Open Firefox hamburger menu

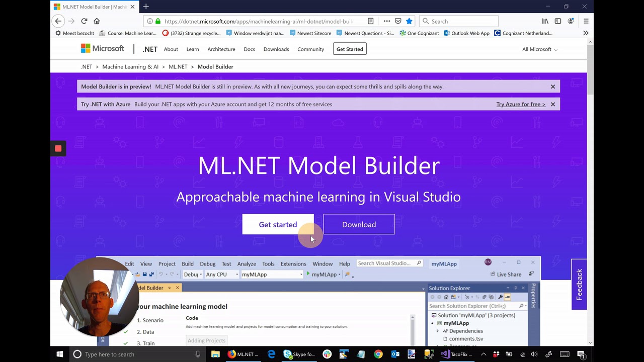586,21
